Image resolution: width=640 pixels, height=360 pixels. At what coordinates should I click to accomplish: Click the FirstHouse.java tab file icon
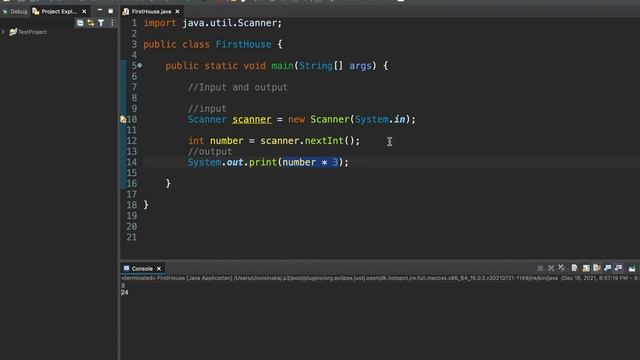(126, 11)
